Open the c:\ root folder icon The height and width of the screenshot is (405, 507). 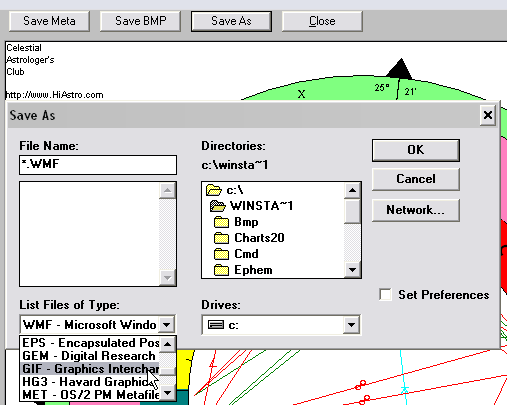(x=214, y=190)
